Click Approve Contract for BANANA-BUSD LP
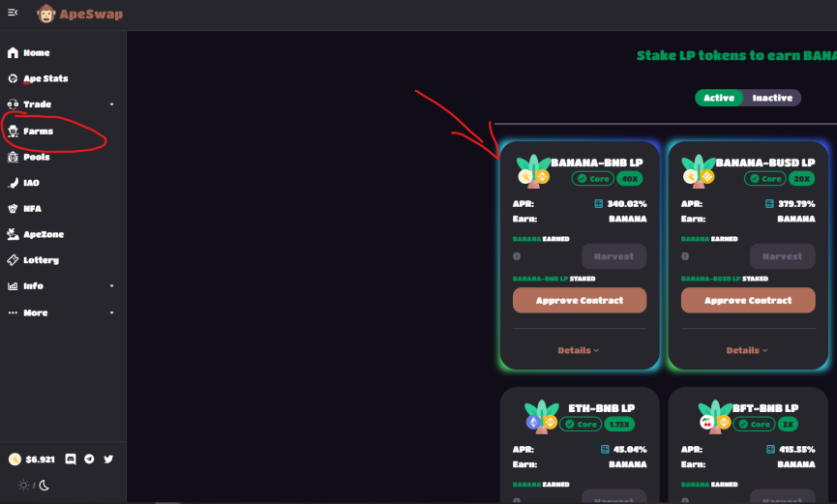This screenshot has width=837, height=504. click(748, 301)
